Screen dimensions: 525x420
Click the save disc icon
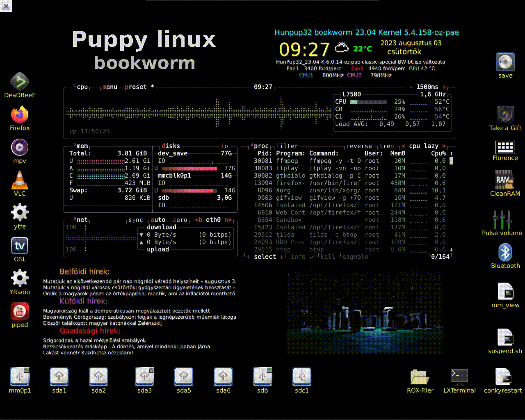[x=505, y=62]
